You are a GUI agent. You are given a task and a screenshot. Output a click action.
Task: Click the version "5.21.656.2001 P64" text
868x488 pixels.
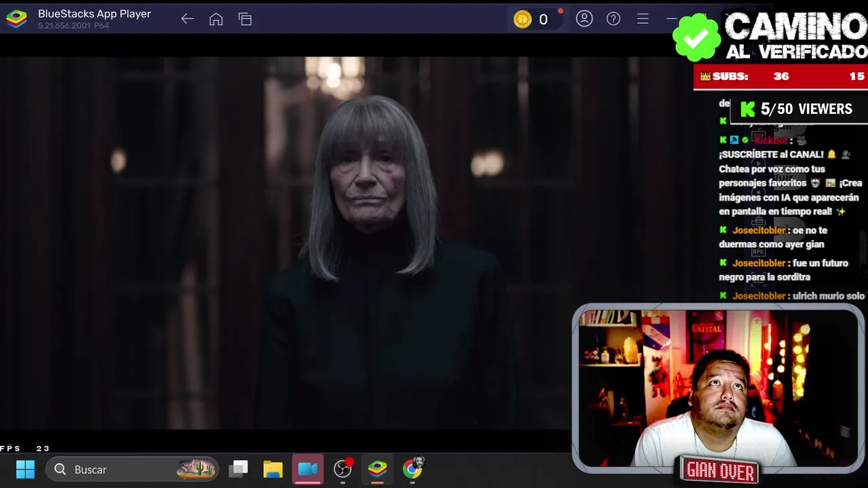tap(73, 26)
